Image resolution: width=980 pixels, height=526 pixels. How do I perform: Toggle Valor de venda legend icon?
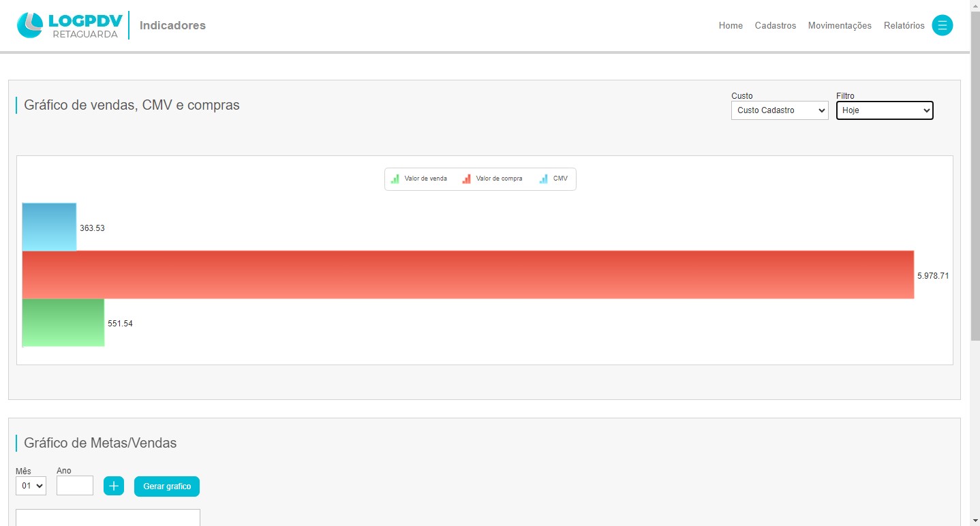[x=395, y=179]
